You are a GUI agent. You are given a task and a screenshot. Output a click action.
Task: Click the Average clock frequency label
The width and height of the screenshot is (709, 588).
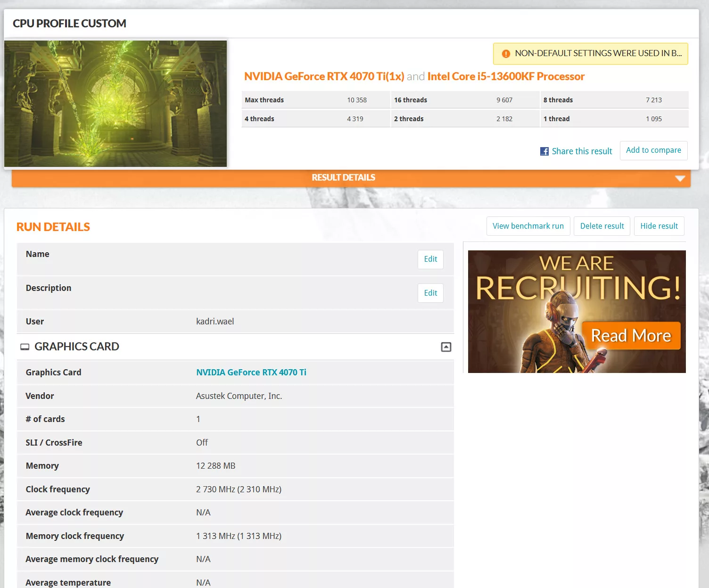(74, 513)
